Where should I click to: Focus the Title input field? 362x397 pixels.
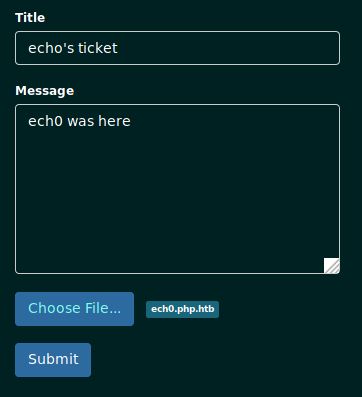pyautogui.click(x=177, y=48)
